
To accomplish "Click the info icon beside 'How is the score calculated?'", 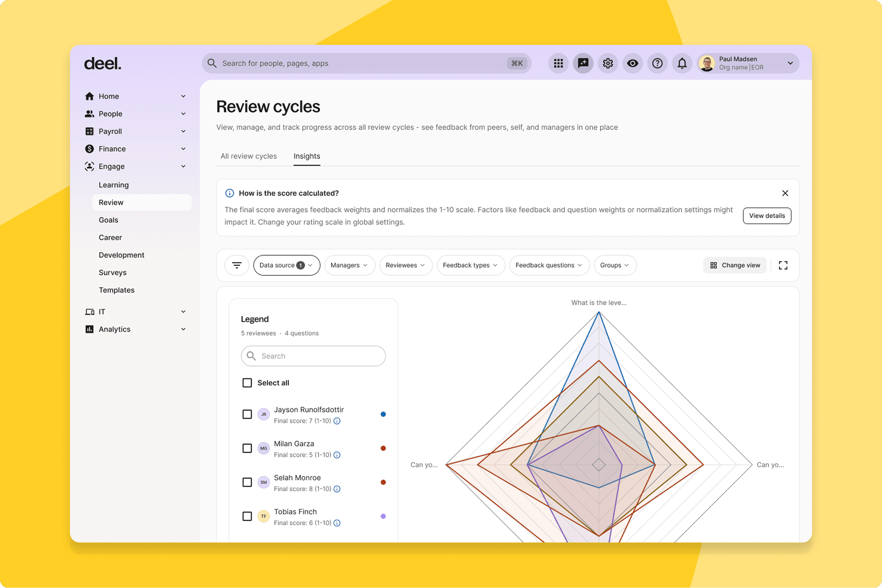I will click(229, 194).
